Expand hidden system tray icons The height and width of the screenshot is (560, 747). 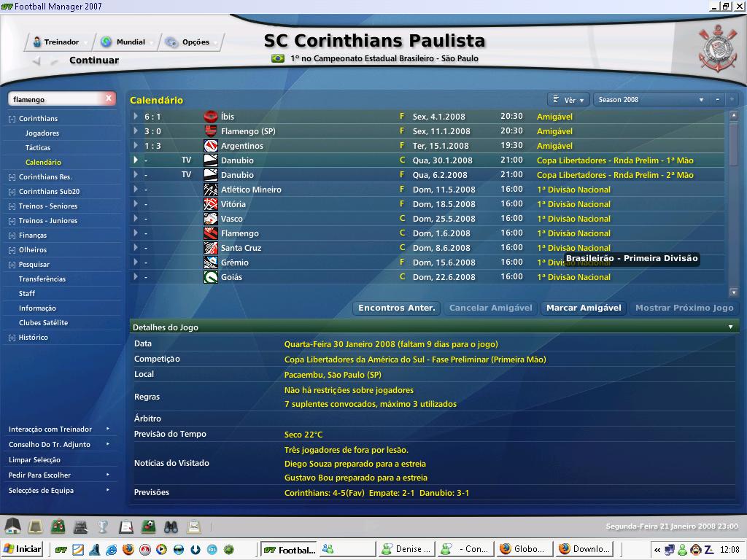pos(657,550)
